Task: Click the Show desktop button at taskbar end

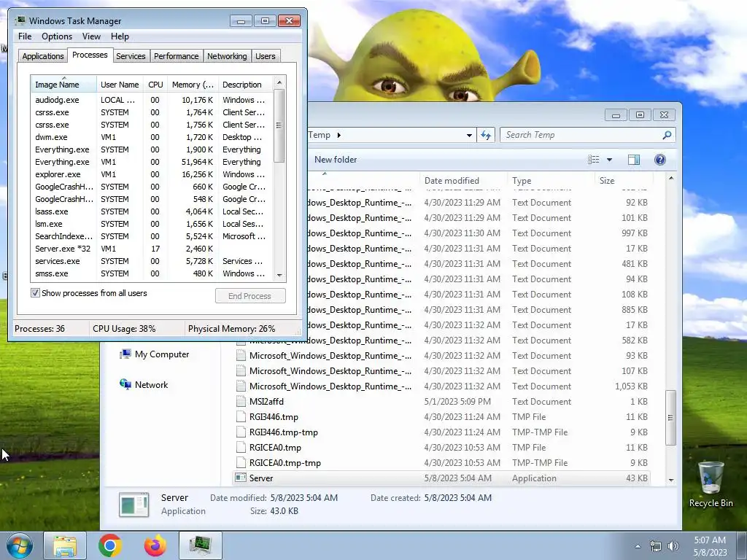Action: click(x=743, y=546)
